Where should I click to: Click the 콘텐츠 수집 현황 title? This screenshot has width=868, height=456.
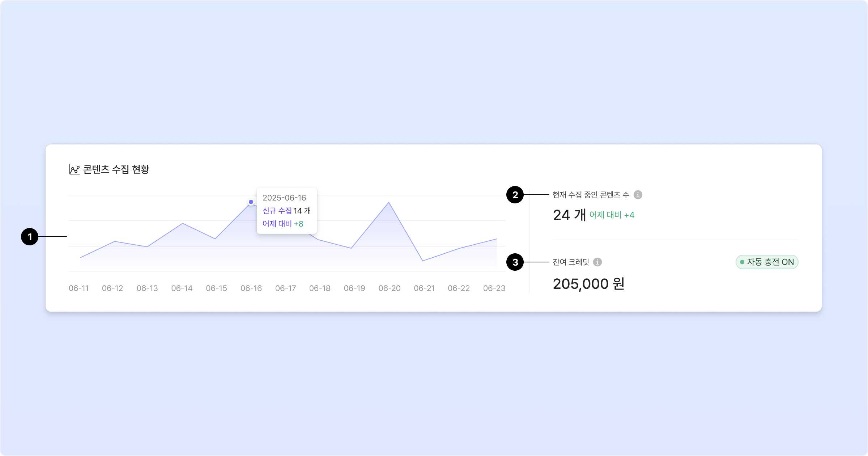pos(116,169)
